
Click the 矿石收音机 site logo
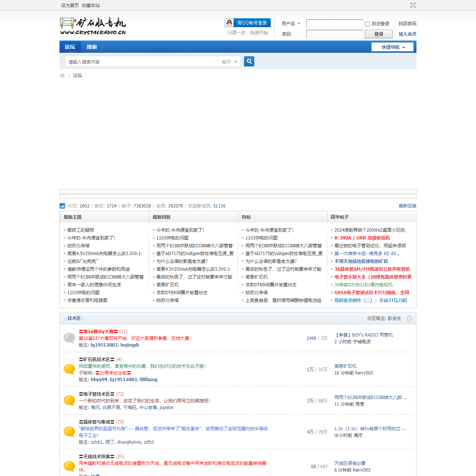coord(93,26)
